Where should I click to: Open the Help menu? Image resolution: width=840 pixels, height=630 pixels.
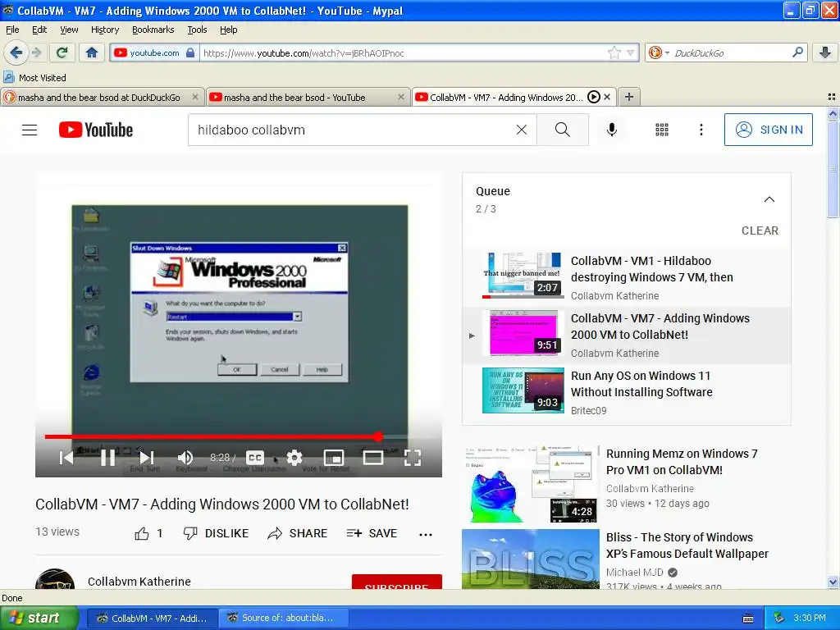point(228,30)
